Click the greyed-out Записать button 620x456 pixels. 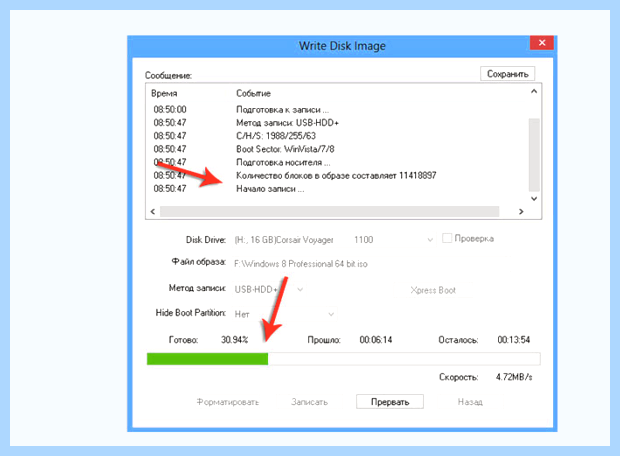pos(310,402)
